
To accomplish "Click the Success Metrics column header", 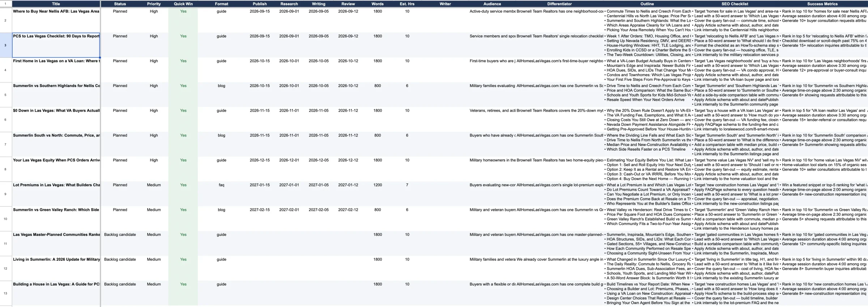I will click(822, 4).
